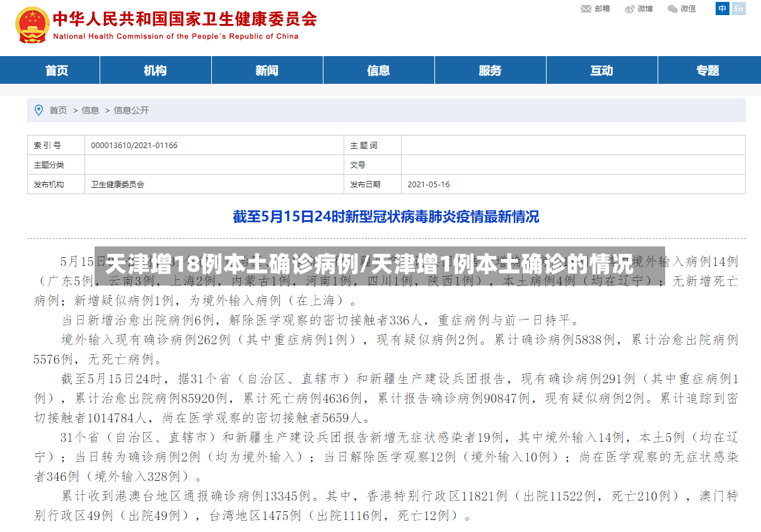
Task: Click the text 5576例，无死亡病例
Action: [98, 360]
